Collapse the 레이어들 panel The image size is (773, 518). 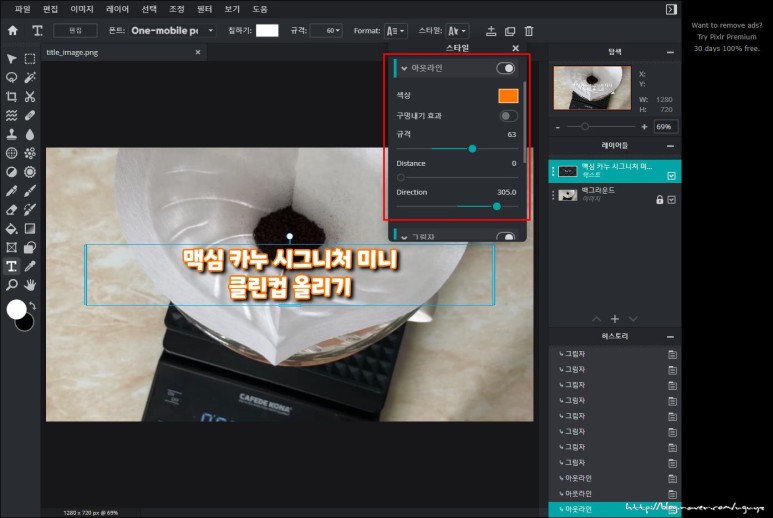click(670, 146)
